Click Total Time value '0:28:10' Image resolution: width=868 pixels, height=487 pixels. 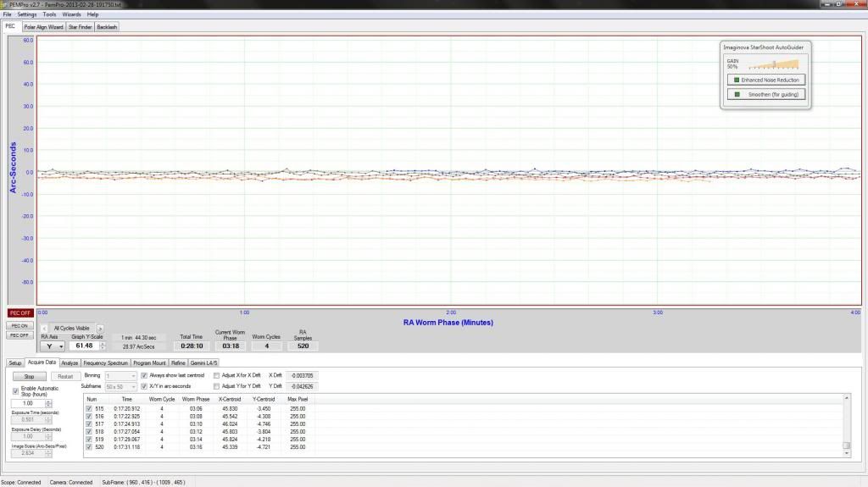[x=192, y=346]
